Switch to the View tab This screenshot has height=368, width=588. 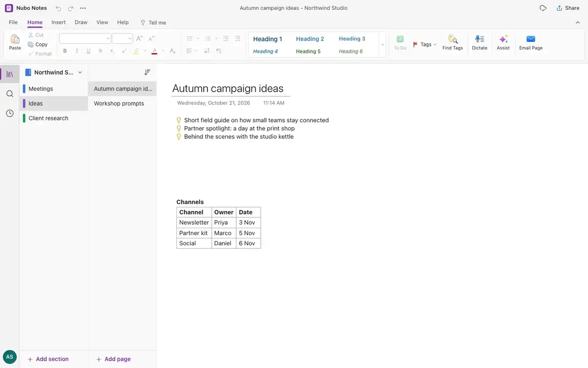tap(102, 22)
